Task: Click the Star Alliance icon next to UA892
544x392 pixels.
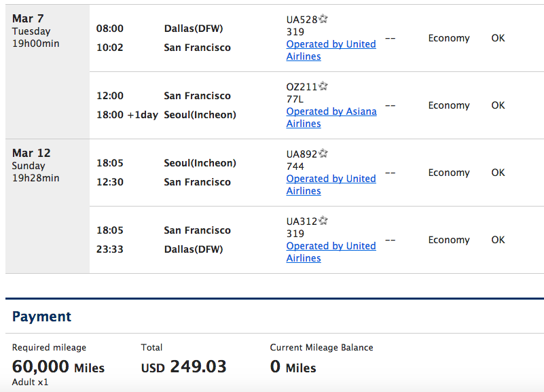Action: click(323, 154)
